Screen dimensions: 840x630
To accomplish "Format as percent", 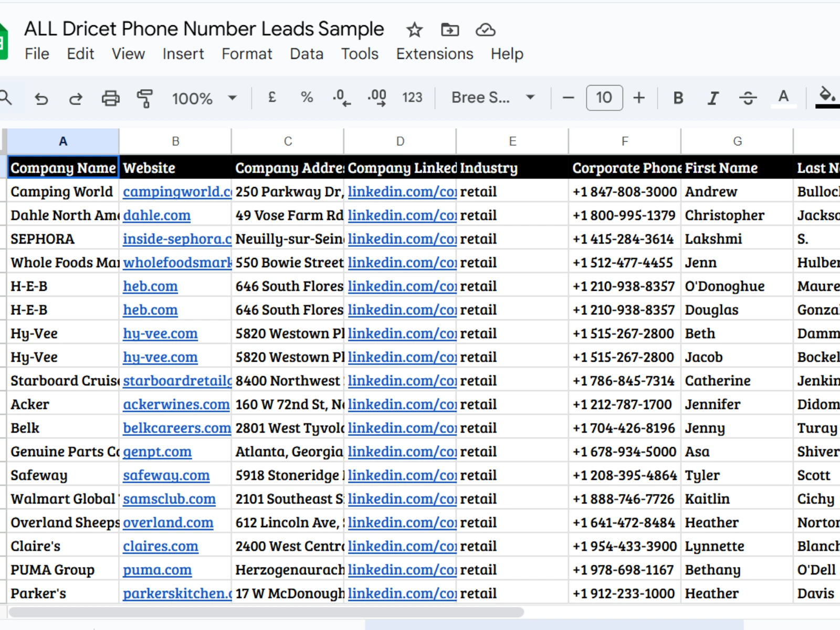I will [x=307, y=98].
